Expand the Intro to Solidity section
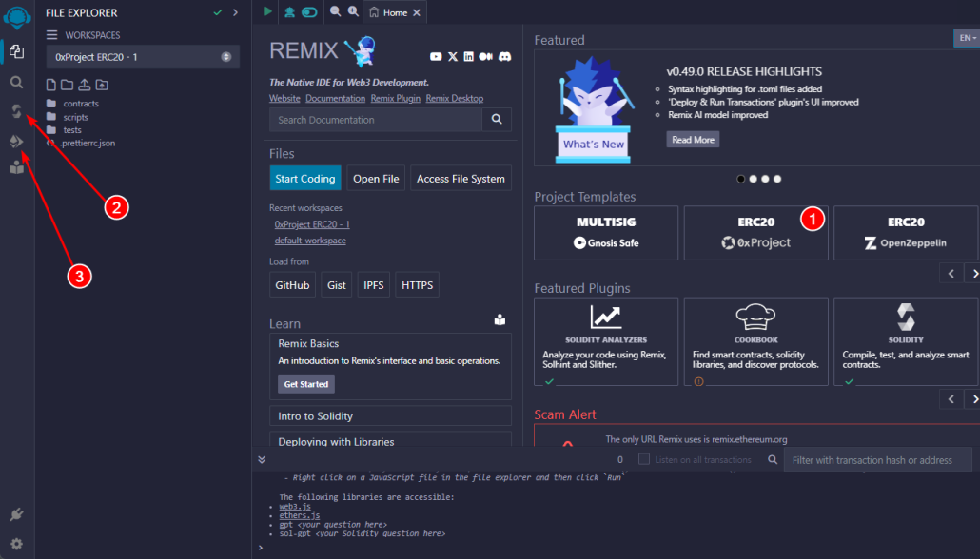 click(x=390, y=416)
